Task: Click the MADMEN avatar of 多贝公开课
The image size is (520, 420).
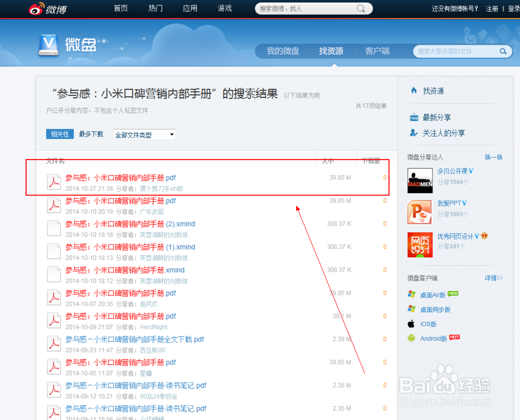Action: point(420,180)
